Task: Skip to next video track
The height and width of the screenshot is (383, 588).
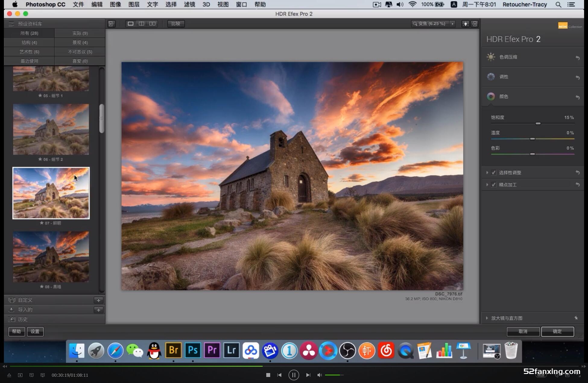Action: 308,375
